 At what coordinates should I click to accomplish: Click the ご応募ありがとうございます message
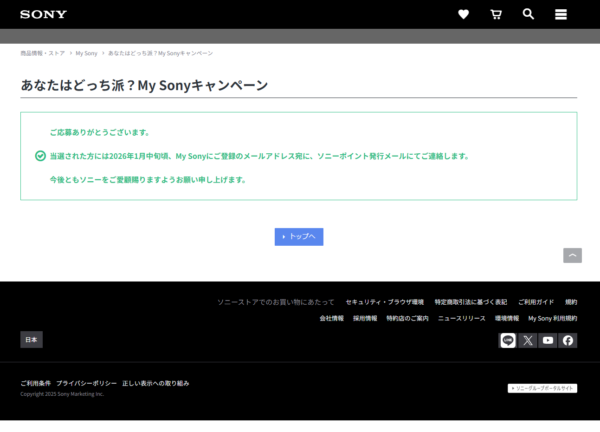(99, 132)
